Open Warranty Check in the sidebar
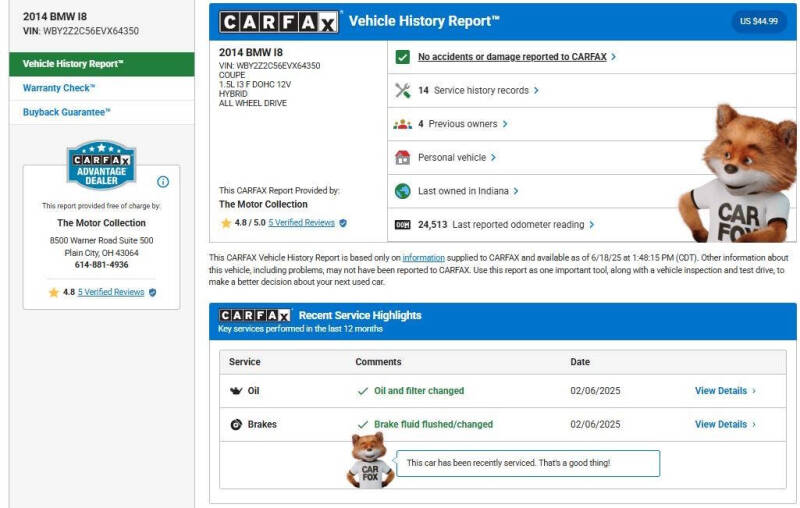 click(59, 88)
